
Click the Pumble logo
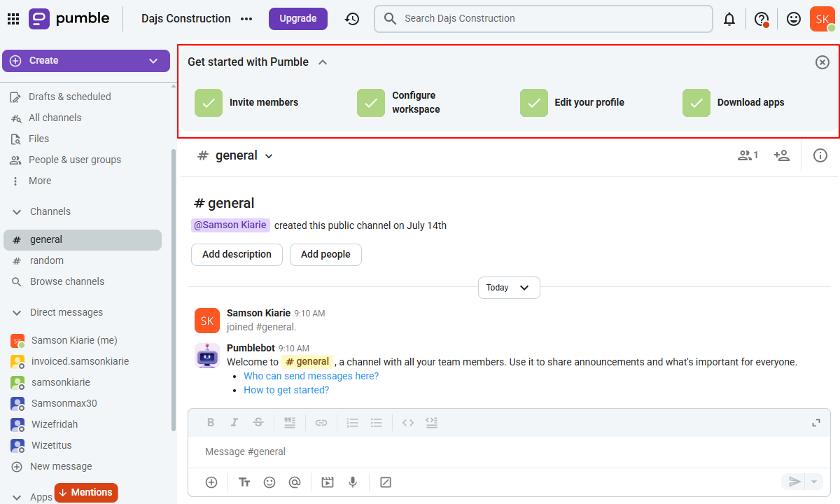69,19
